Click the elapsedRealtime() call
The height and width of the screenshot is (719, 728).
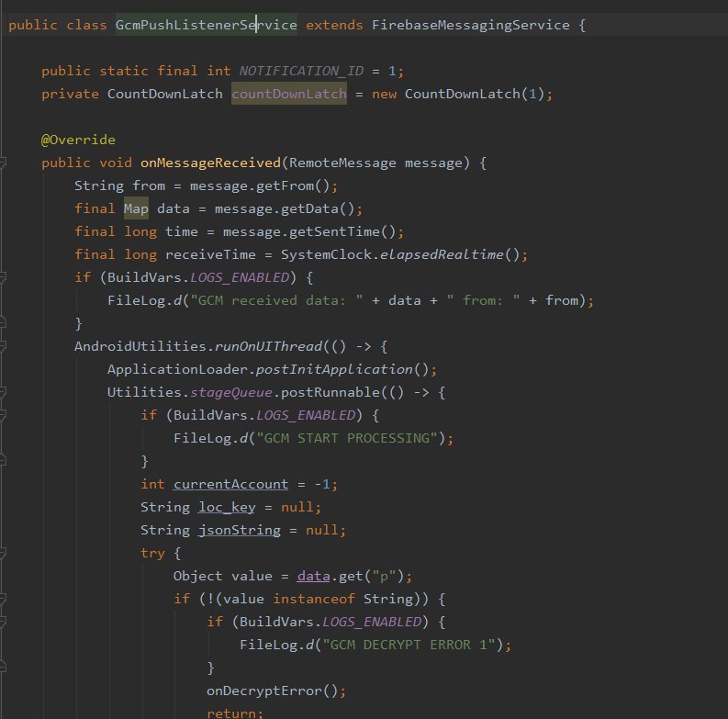point(450,254)
